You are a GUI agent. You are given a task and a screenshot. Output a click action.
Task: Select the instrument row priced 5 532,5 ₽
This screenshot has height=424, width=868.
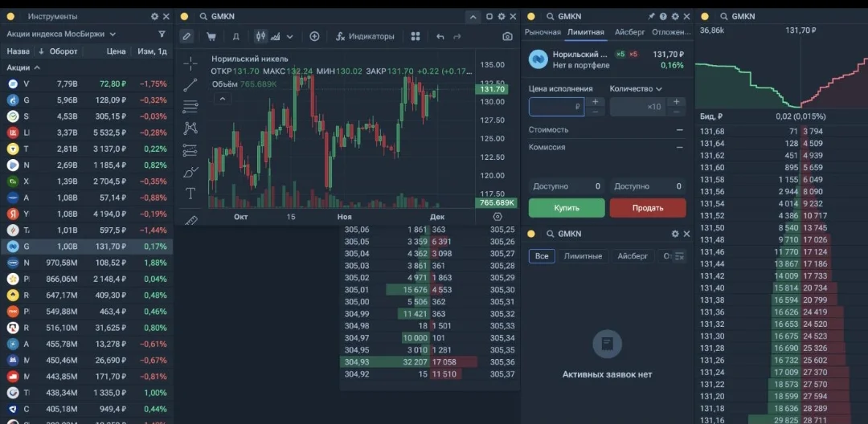(x=87, y=132)
